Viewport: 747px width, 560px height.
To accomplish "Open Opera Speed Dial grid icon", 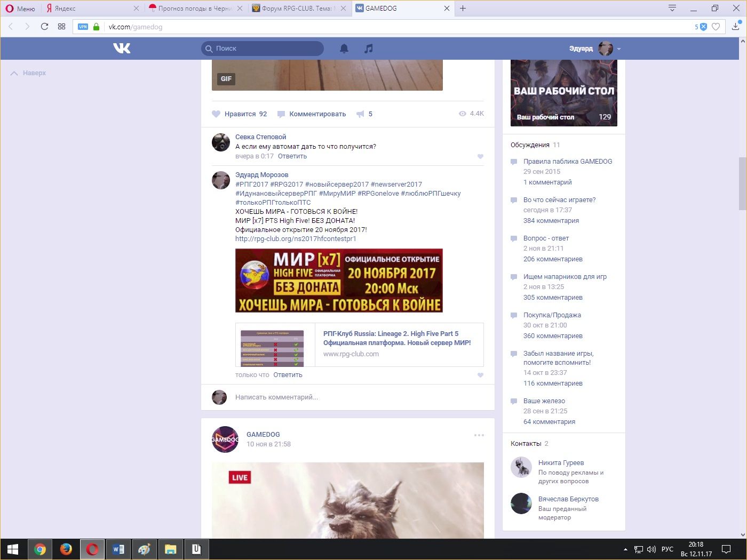I will tap(61, 27).
